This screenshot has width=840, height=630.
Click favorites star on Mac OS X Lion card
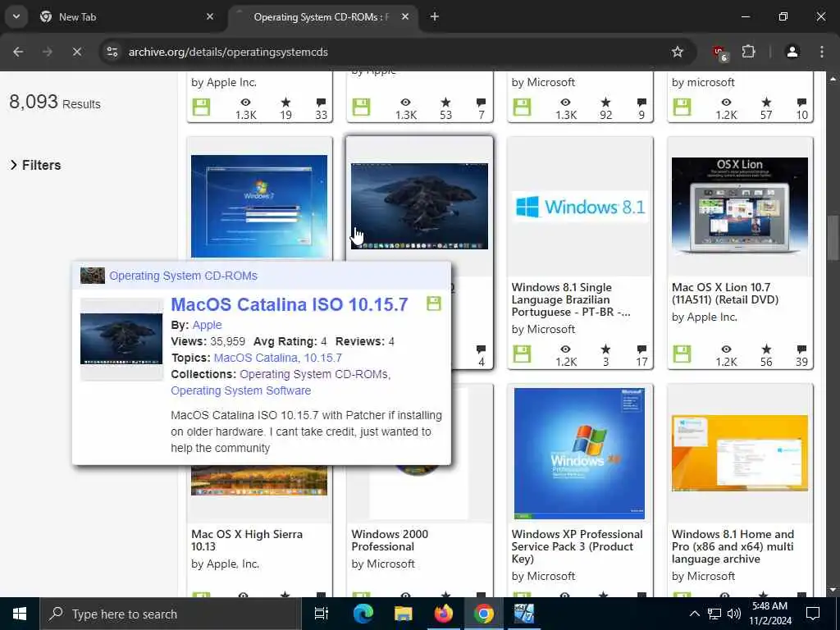767,349
